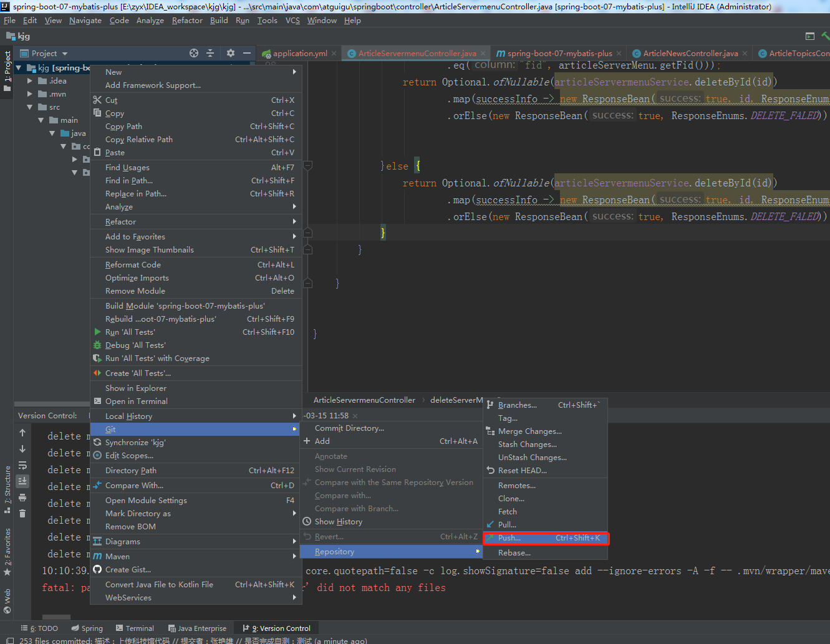Collapse the main folder

[x=41, y=120]
